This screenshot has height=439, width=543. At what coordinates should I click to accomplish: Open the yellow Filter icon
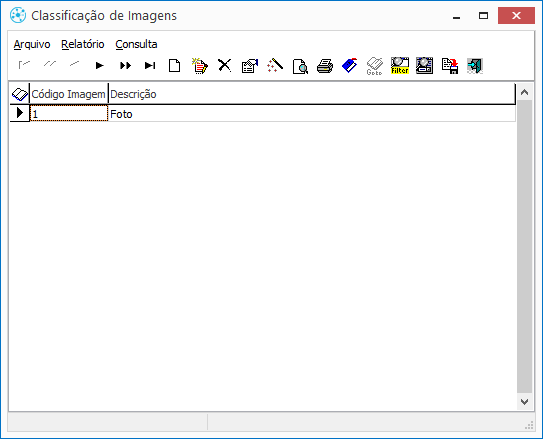[400, 65]
